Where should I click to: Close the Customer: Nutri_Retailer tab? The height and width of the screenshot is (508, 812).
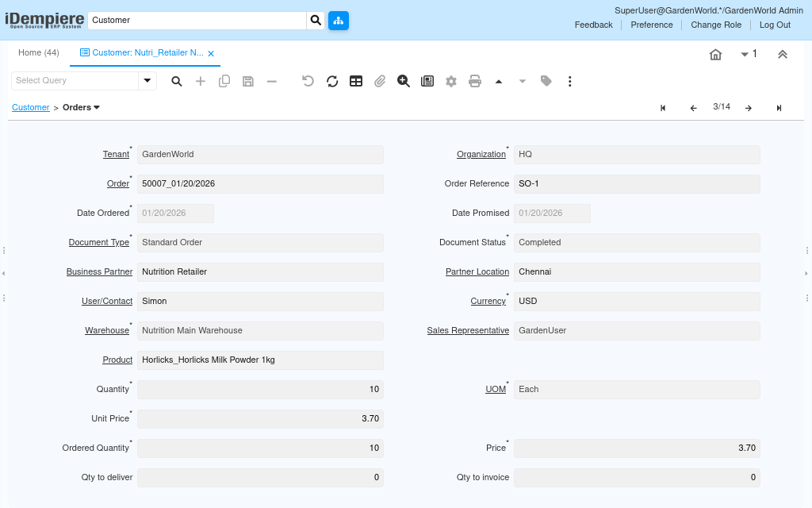click(211, 53)
